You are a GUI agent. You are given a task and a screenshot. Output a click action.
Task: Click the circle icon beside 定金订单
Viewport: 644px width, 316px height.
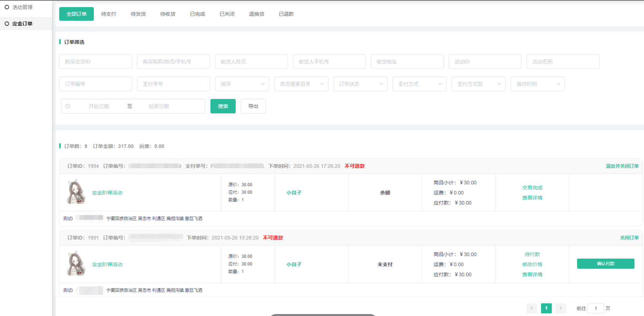coord(7,23)
